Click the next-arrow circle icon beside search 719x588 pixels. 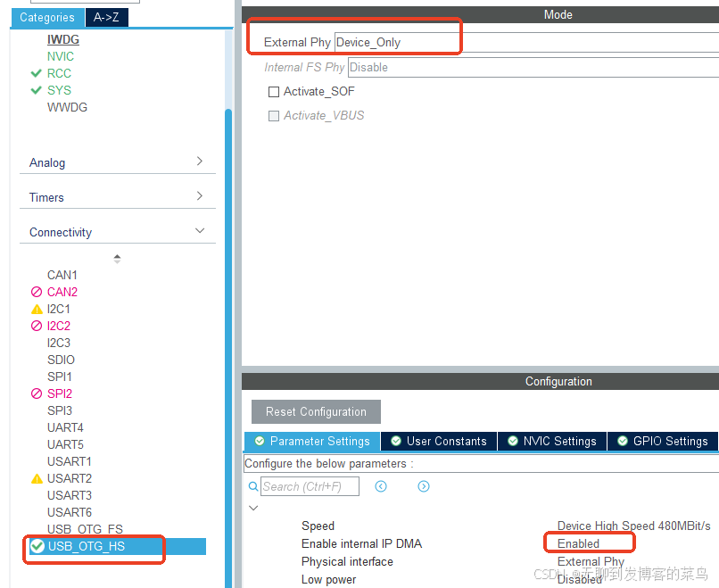[424, 486]
